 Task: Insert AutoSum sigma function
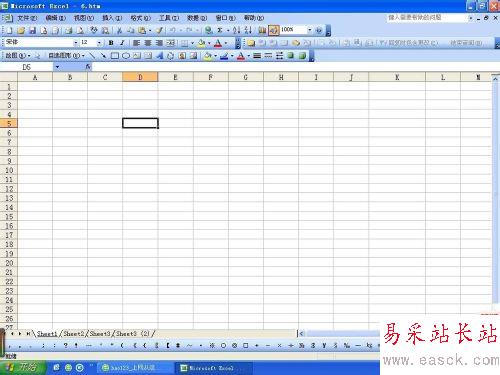coord(220,31)
